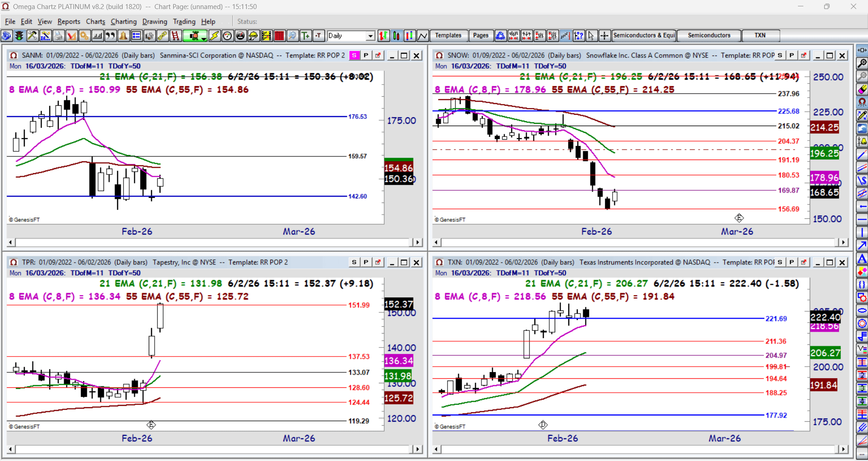Click the 55 EMA value label 214.25 on SNOW
Screen dimensions: 868x461
pos(825,127)
